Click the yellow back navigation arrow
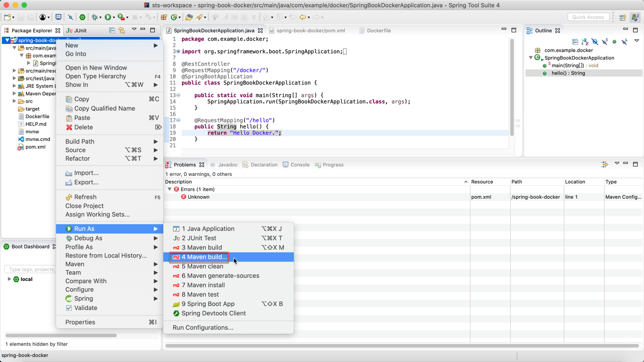644x362 pixels. [303, 17]
